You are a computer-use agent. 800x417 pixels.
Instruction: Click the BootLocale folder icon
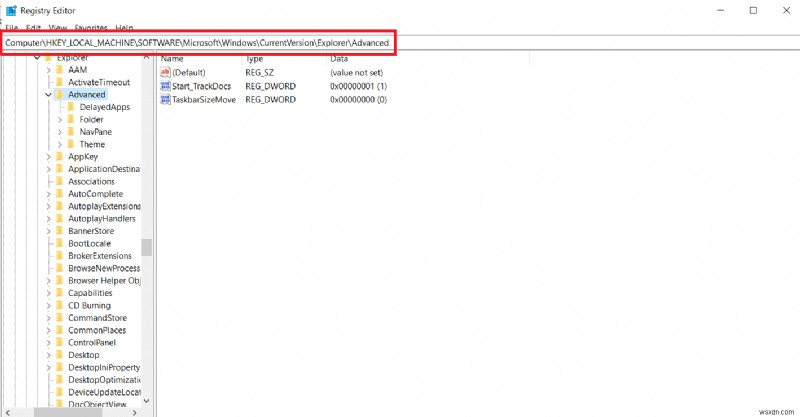tap(59, 243)
